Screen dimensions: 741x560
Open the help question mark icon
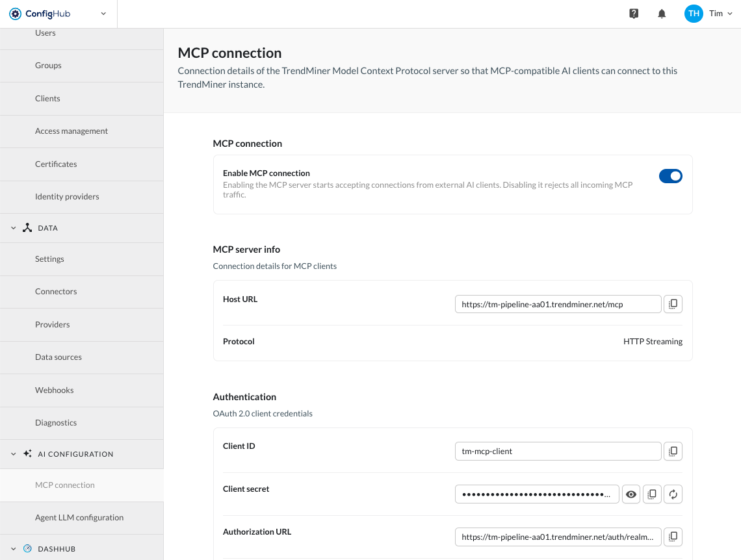pyautogui.click(x=634, y=14)
